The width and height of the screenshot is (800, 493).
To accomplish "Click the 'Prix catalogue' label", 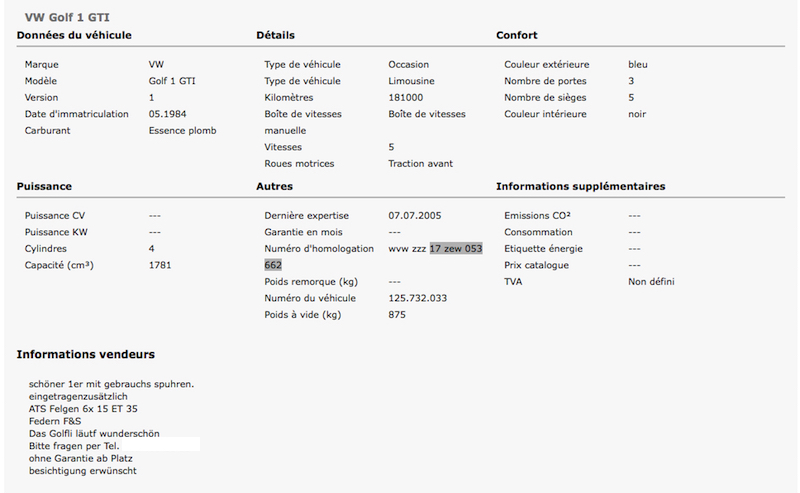I will coord(536,265).
